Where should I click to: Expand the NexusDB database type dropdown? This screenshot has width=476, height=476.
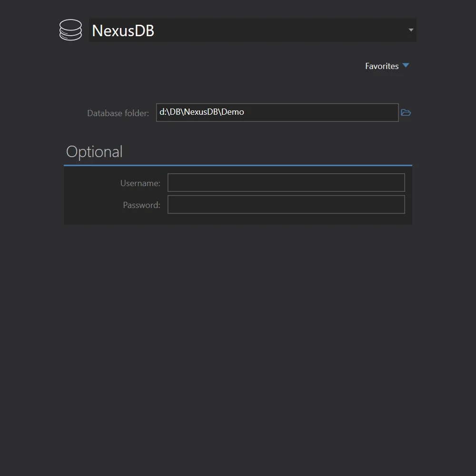tap(410, 30)
